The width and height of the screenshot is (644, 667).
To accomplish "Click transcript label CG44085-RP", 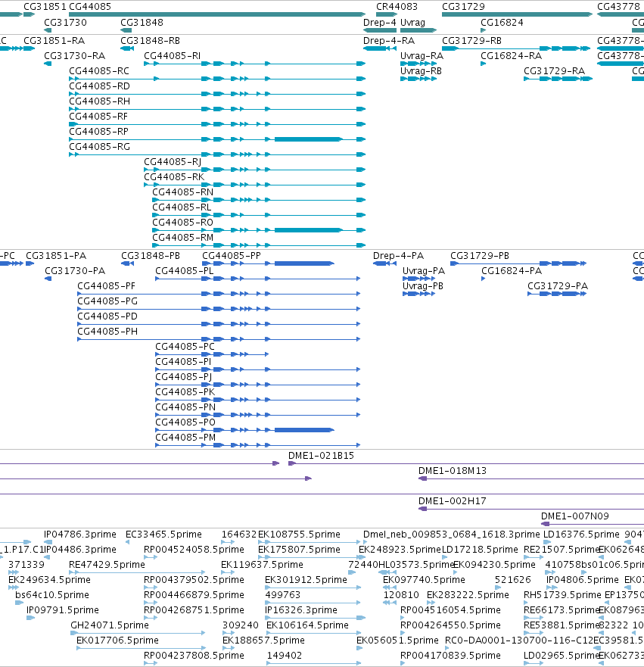I will (98, 132).
